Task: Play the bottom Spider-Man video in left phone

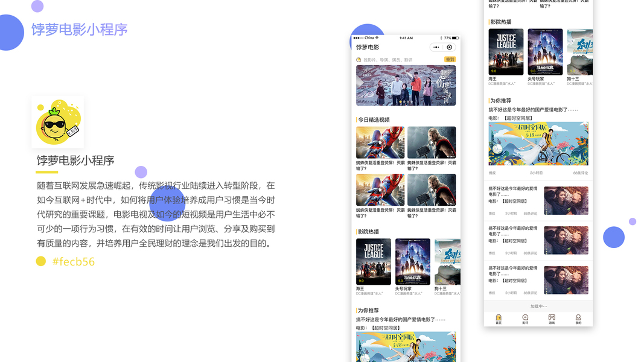Action: [x=380, y=189]
